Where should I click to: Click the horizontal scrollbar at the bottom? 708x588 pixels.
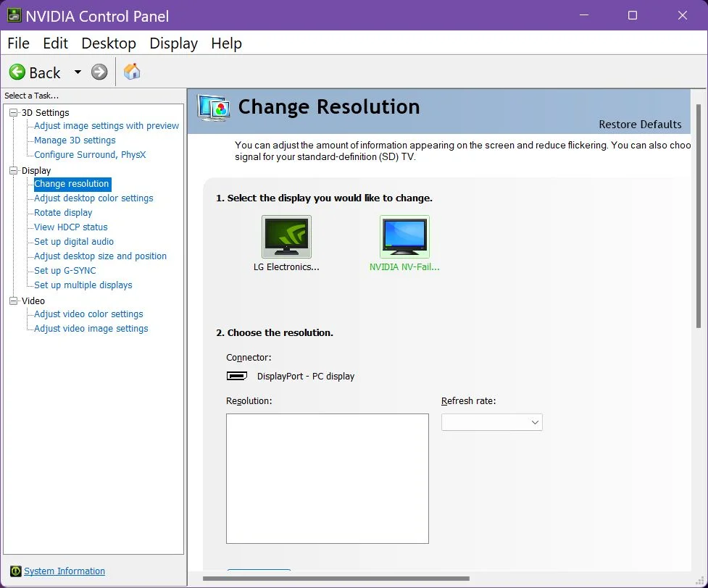click(x=336, y=579)
